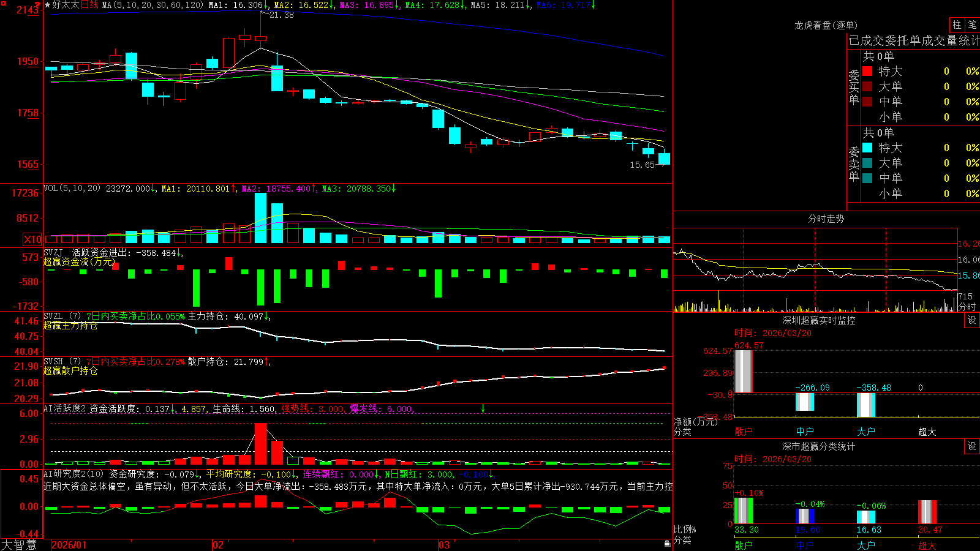Click the 大户 16.63 bar in 分类统计
This screenshot has height=551, width=980.
pyautogui.click(x=866, y=517)
